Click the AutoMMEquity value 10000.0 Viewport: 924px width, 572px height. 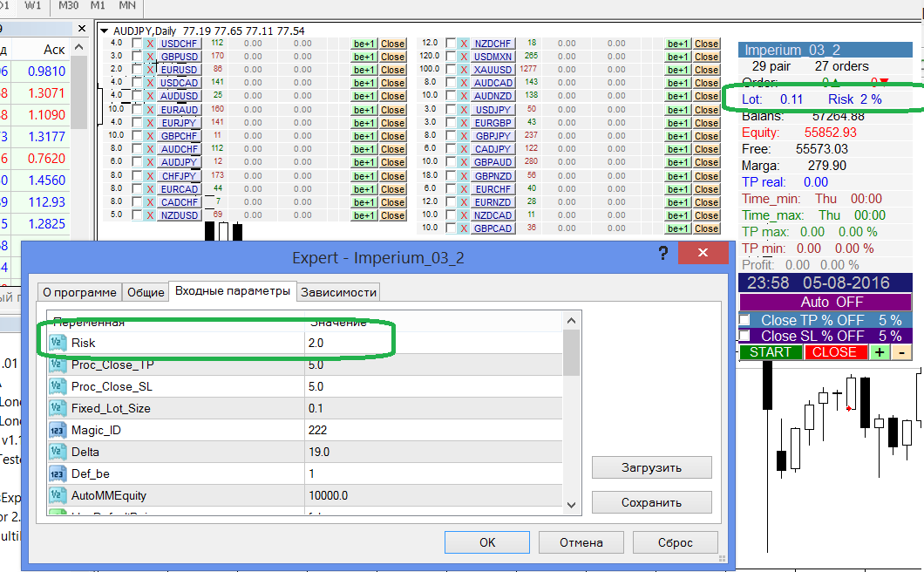433,495
